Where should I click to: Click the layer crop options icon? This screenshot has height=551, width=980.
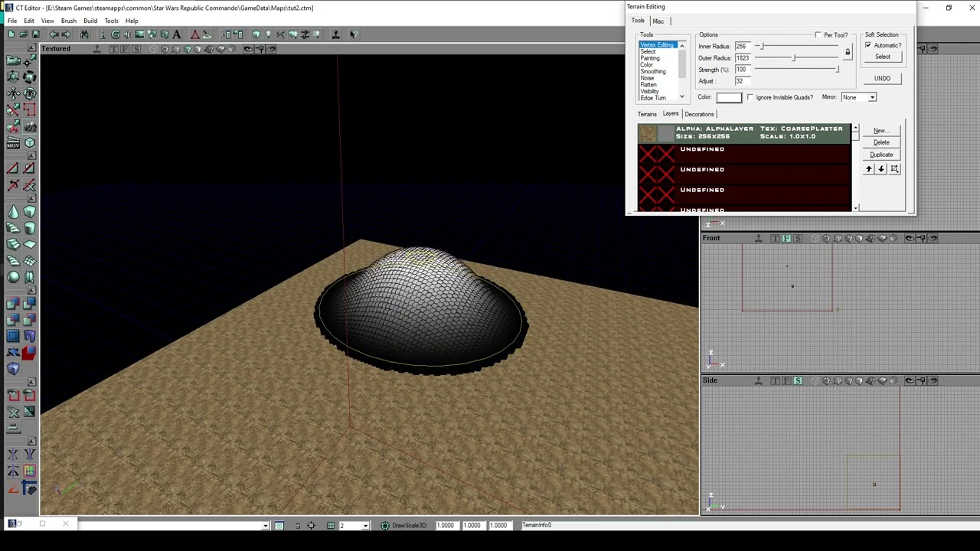[x=894, y=169]
